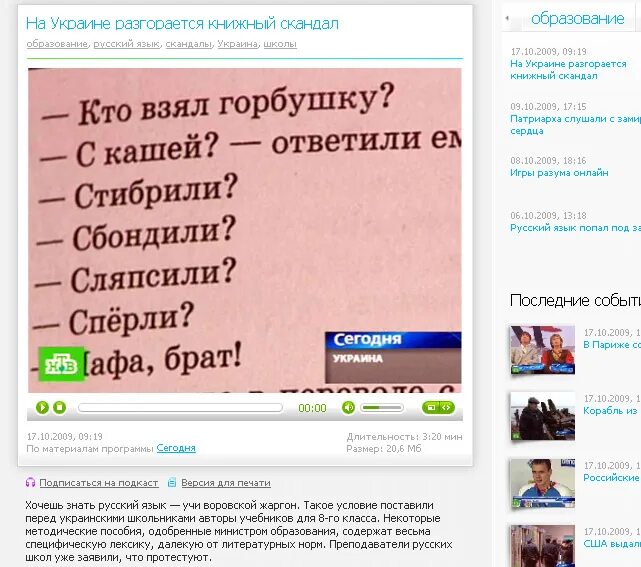
Task: Open the 'образование' sidebar tab
Action: tap(577, 18)
